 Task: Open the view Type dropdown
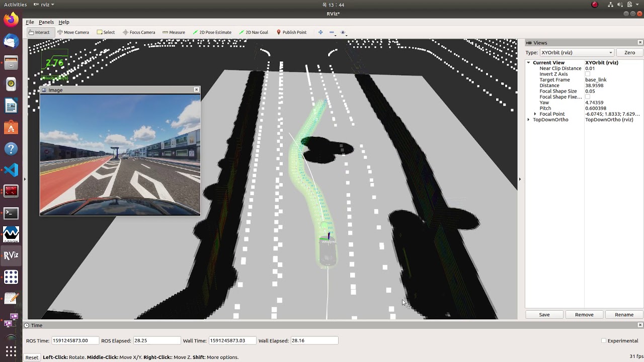tap(577, 52)
